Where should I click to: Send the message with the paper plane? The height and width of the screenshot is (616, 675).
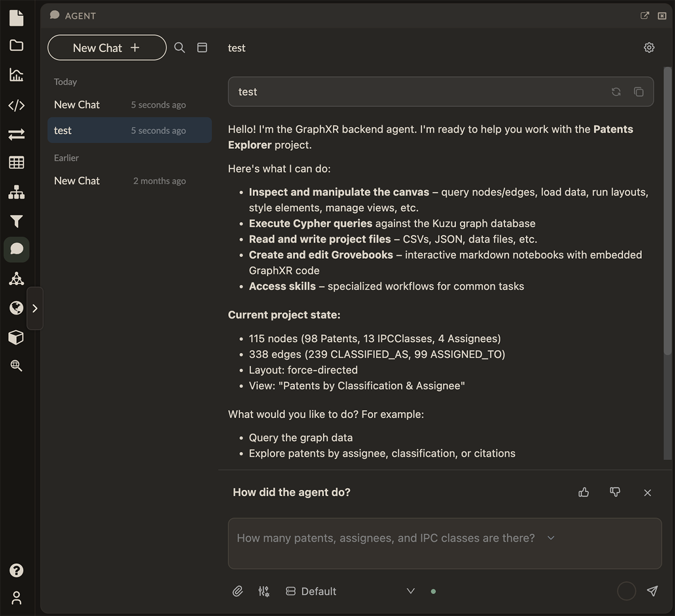pyautogui.click(x=652, y=591)
